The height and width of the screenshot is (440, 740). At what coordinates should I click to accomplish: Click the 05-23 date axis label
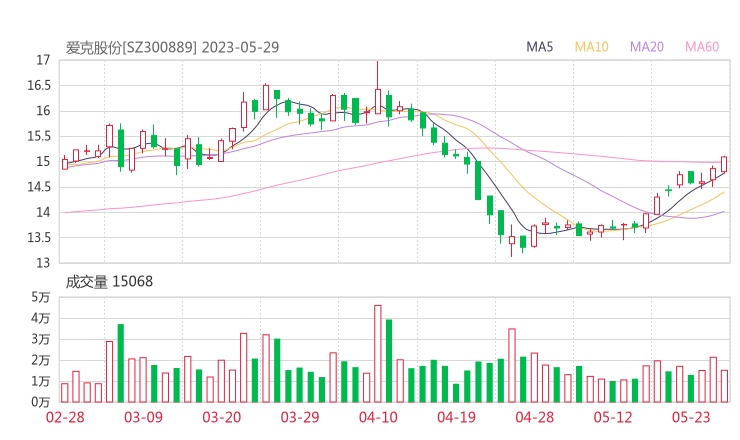coord(691,417)
